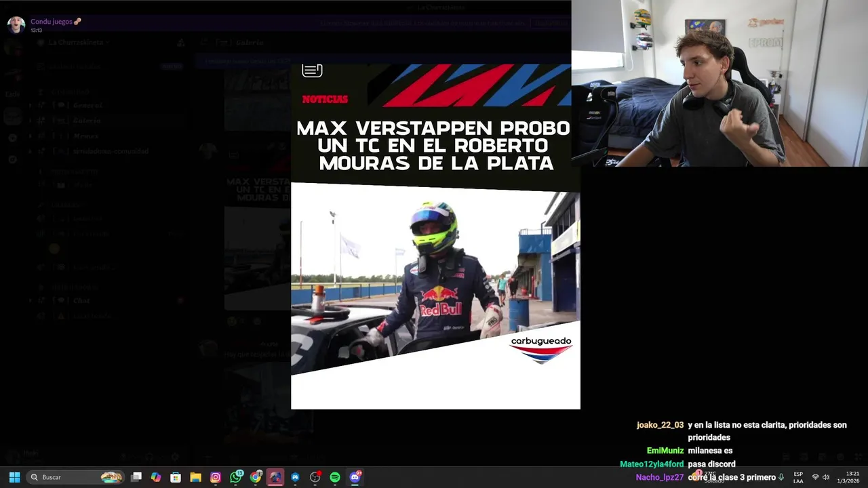
Task: Open the simuladores-comunidad channel in Discord
Action: point(111,151)
